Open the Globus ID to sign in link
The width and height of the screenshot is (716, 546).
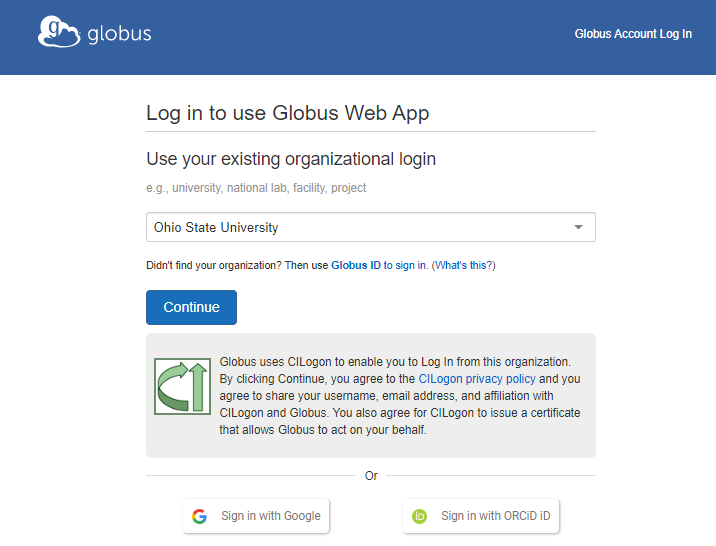tap(379, 265)
